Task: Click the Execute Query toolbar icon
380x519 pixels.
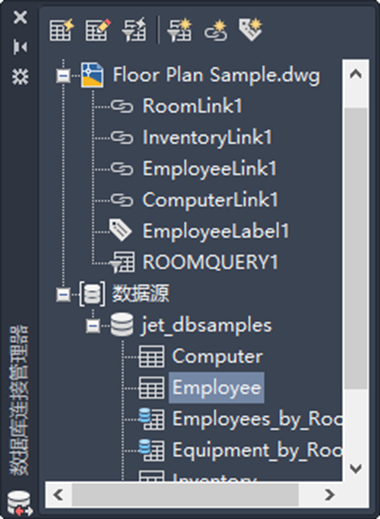Action: [134, 30]
